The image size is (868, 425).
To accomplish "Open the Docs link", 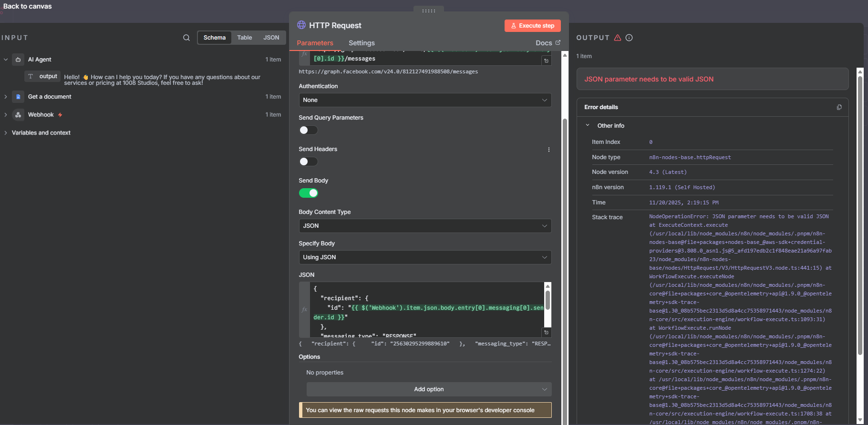I will pyautogui.click(x=548, y=43).
